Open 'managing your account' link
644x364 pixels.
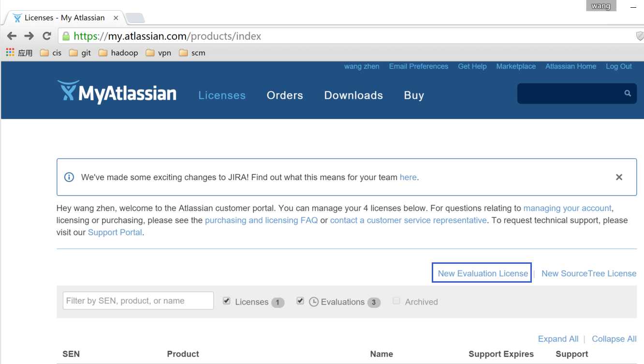tap(568, 208)
